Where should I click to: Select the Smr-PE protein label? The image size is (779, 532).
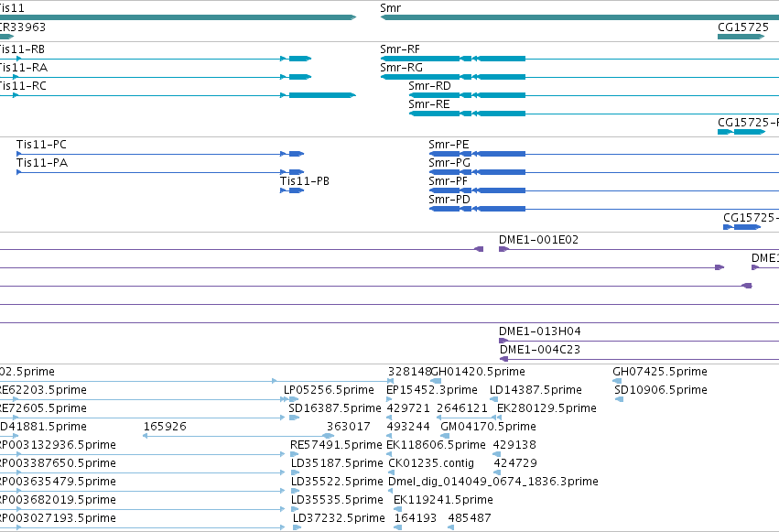[x=449, y=145]
